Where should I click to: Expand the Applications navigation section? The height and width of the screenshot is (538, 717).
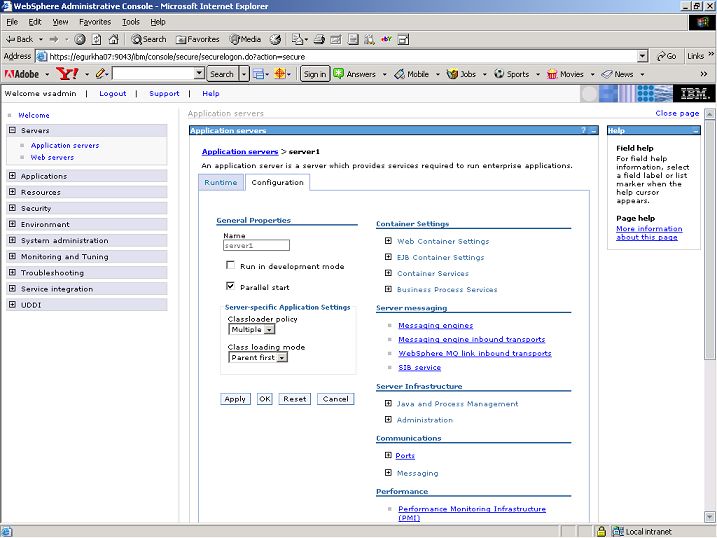(12, 176)
